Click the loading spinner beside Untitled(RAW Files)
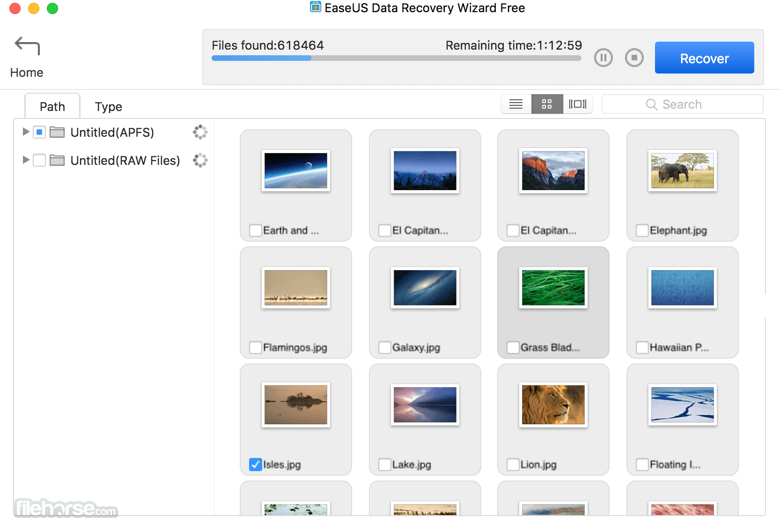Viewport: 780px width, 532px height. pos(200,160)
